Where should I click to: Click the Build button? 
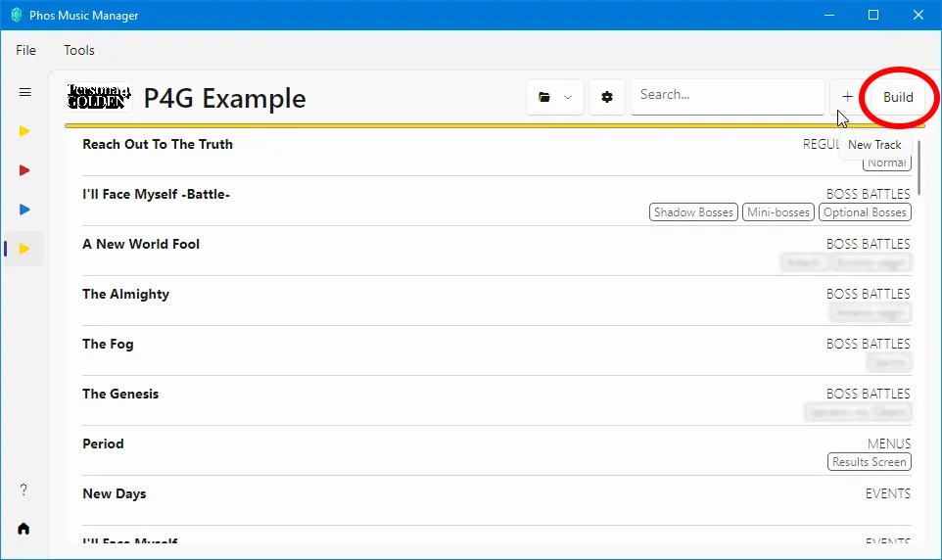tap(898, 97)
